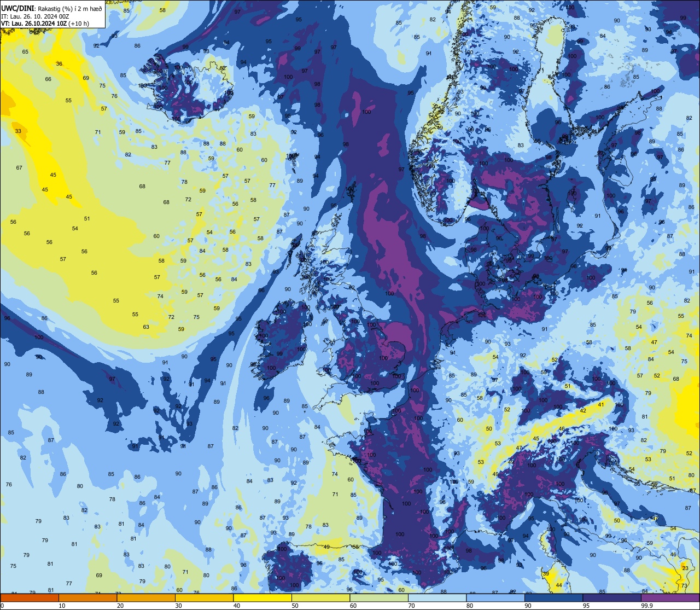This screenshot has width=700, height=610.
Task: Select the legend segment between 50 and 60
Action: (x=320, y=597)
